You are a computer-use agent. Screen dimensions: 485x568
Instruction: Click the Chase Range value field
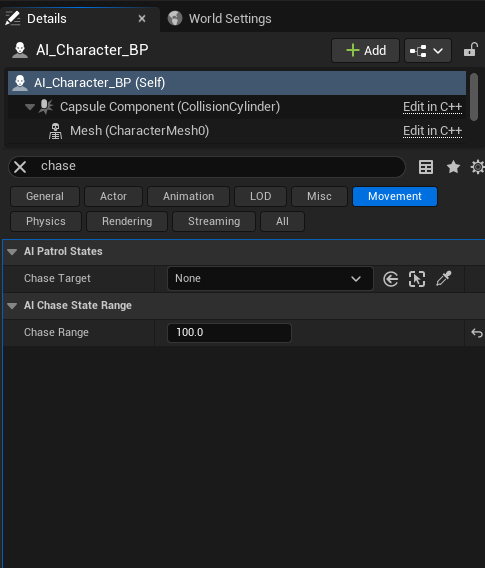[229, 333]
